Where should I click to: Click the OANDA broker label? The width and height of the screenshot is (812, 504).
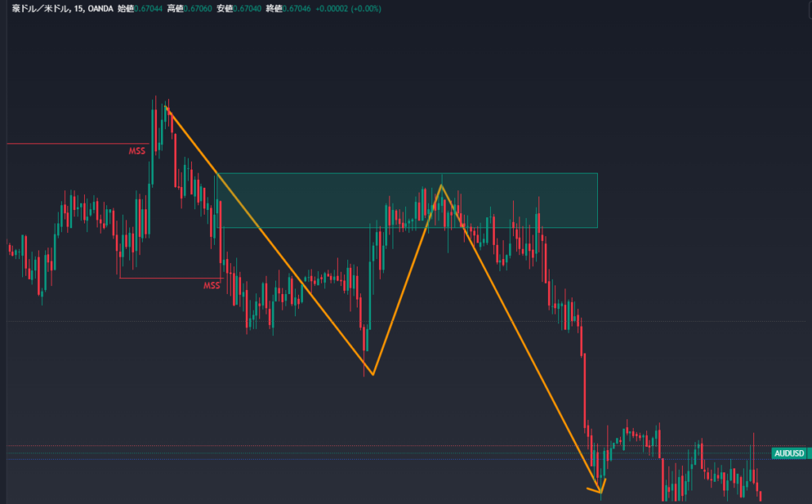tap(101, 9)
